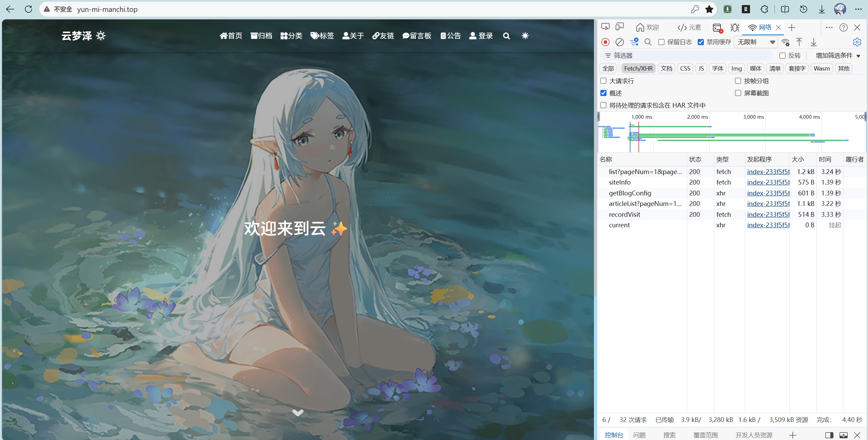Image resolution: width=868 pixels, height=440 pixels.
Task: Toggle device emulation mode
Action: pyautogui.click(x=620, y=27)
